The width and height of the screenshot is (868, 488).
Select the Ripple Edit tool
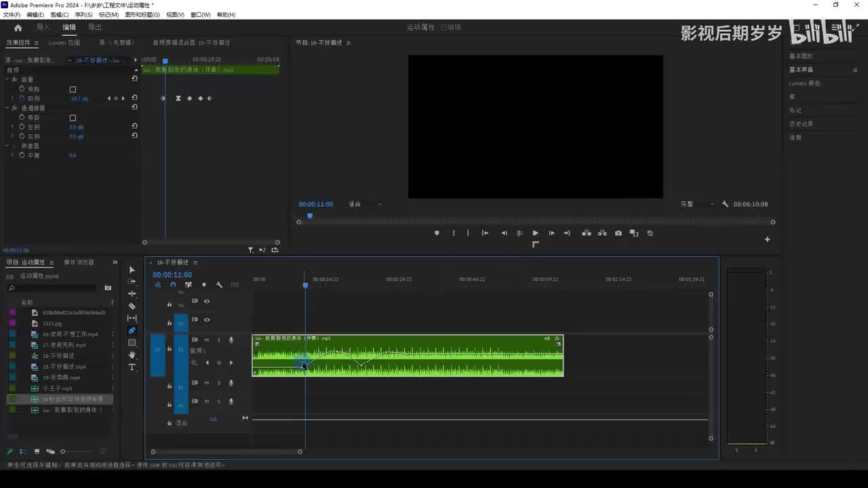point(132,294)
